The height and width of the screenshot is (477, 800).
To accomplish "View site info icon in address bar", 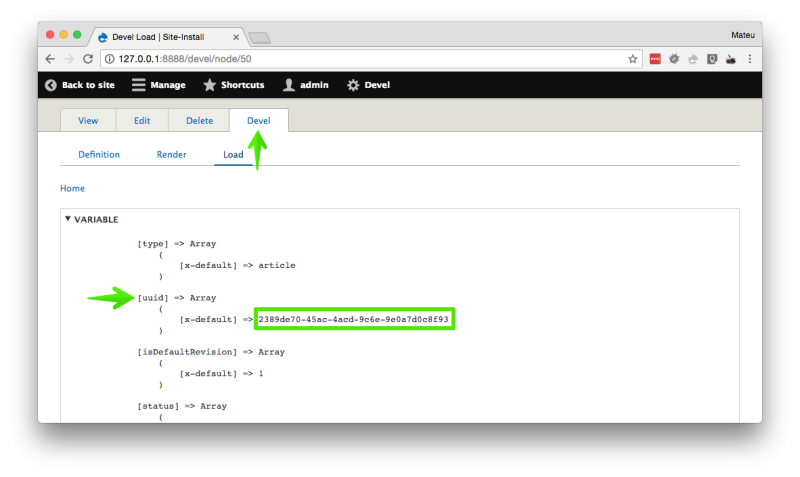I will [109, 59].
